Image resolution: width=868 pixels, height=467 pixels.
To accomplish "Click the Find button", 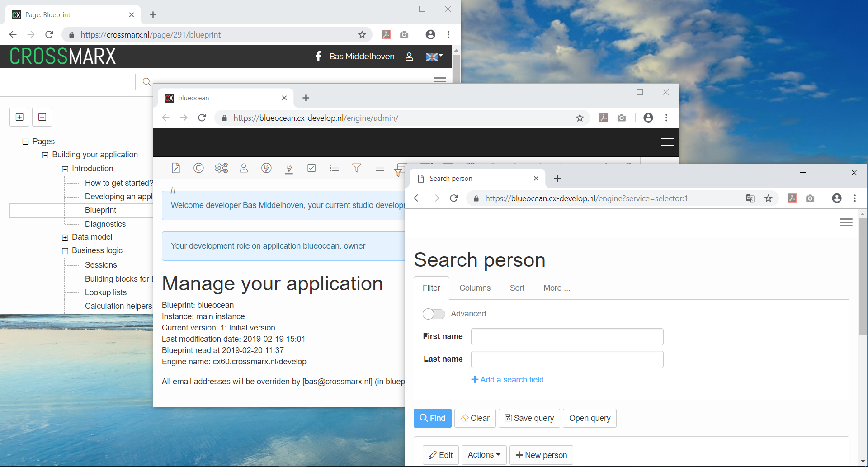I will [x=432, y=418].
